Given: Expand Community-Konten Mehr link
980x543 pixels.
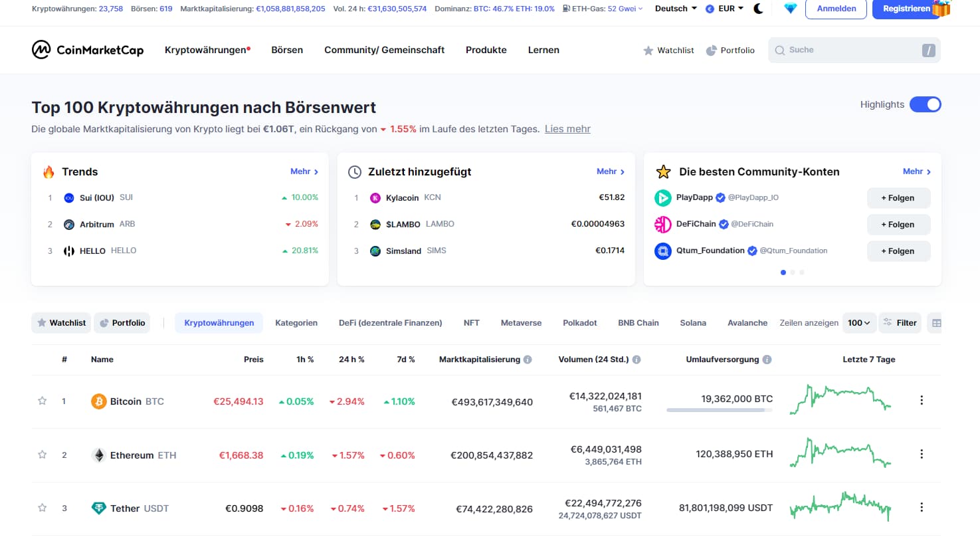Looking at the screenshot, I should [x=917, y=171].
